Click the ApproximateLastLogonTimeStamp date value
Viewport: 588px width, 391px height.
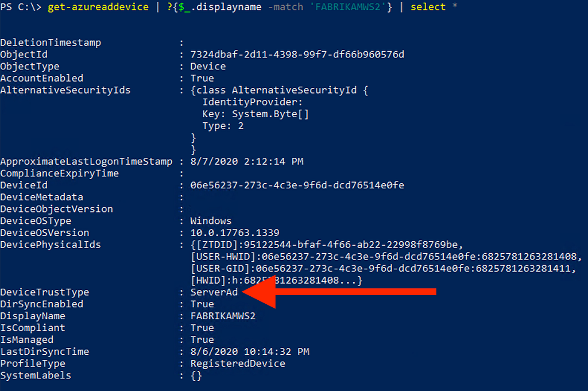[247, 161]
